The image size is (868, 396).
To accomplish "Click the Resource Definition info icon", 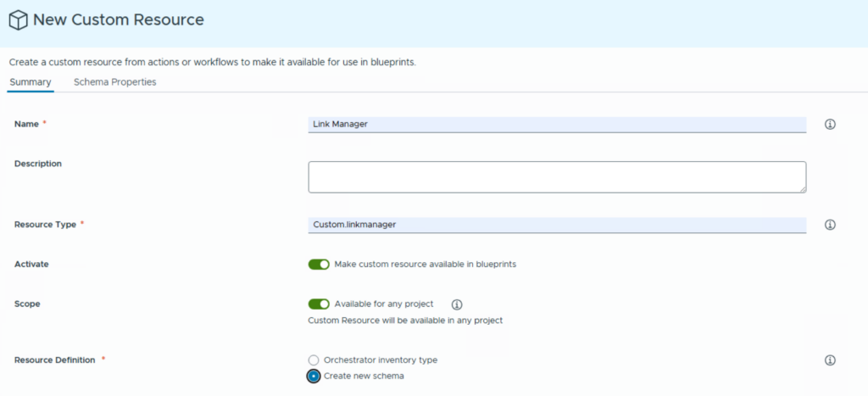I will tap(830, 360).
